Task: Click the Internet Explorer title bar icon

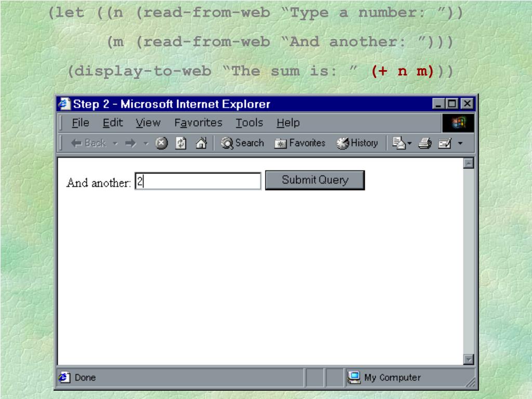Action: (64, 104)
